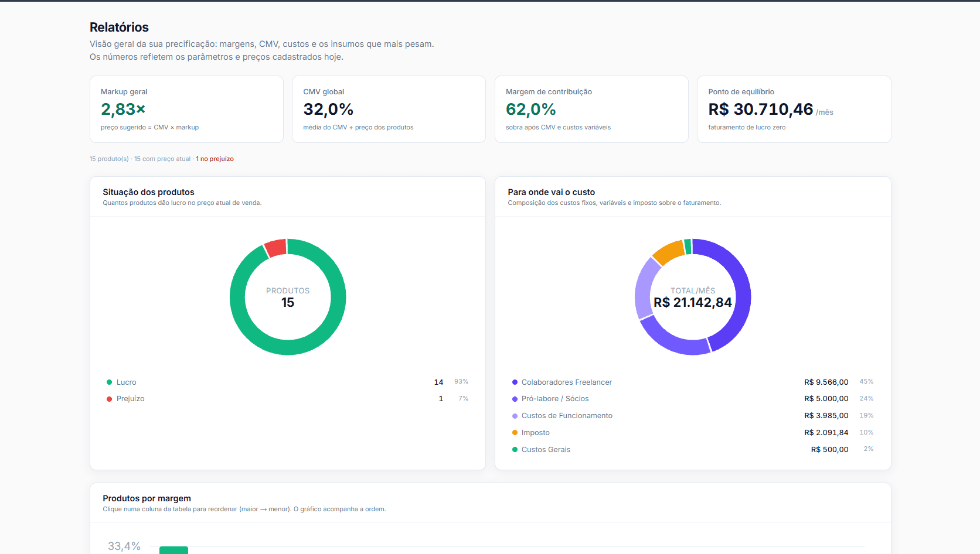Click the Markup geral 2,83× value

click(x=123, y=110)
